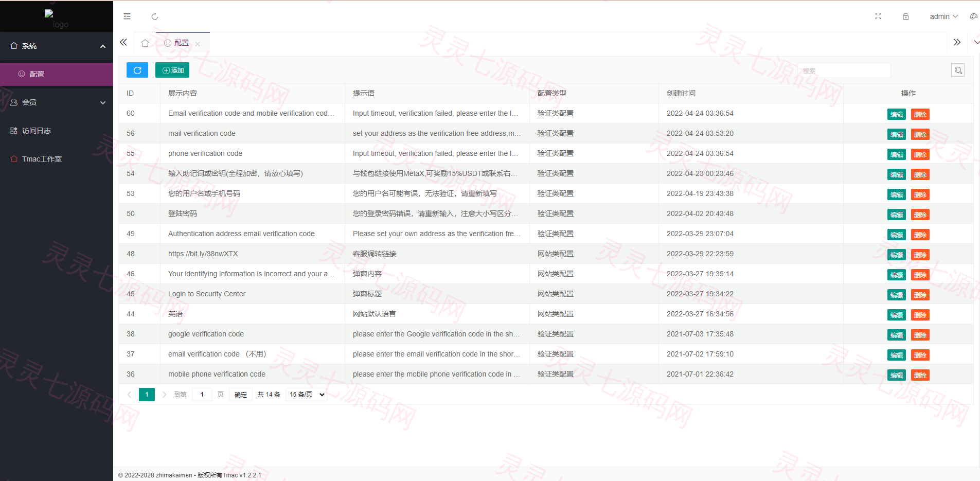Open the admin user dropdown
This screenshot has width=980, height=481.
943,16
